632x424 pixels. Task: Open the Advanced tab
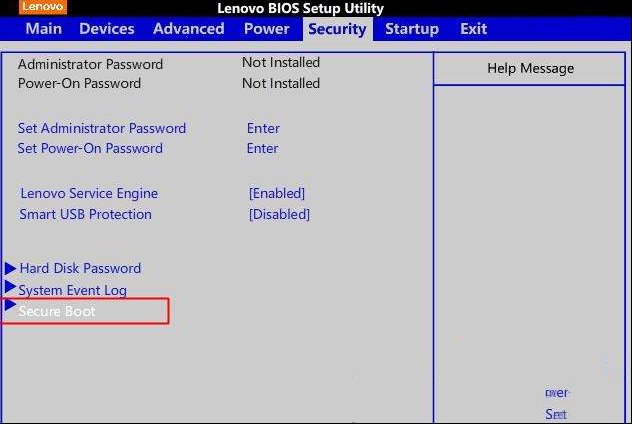[189, 29]
